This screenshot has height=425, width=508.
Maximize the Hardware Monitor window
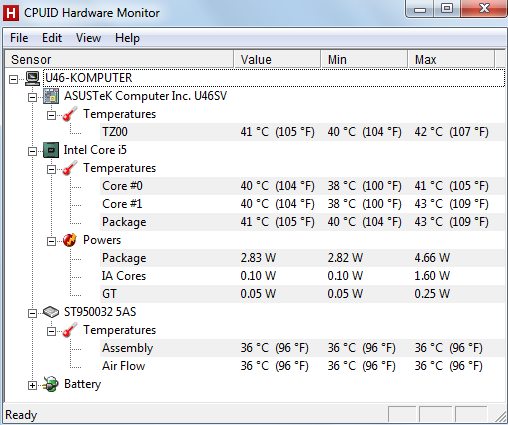tap(447, 9)
